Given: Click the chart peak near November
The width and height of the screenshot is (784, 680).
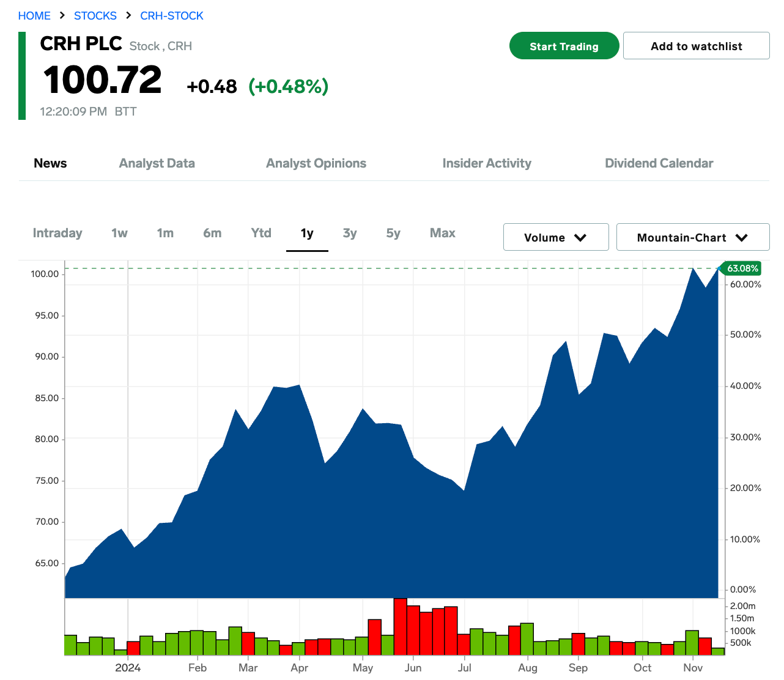Looking at the screenshot, I should click(693, 269).
